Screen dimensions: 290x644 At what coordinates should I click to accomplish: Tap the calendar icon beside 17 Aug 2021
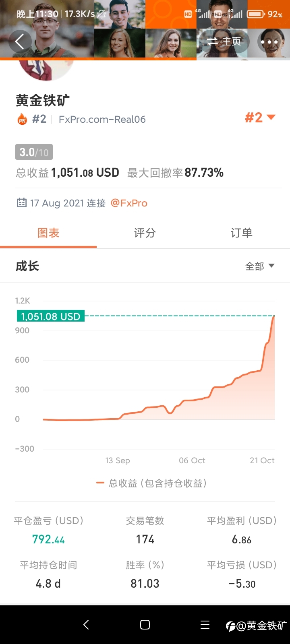(21, 202)
